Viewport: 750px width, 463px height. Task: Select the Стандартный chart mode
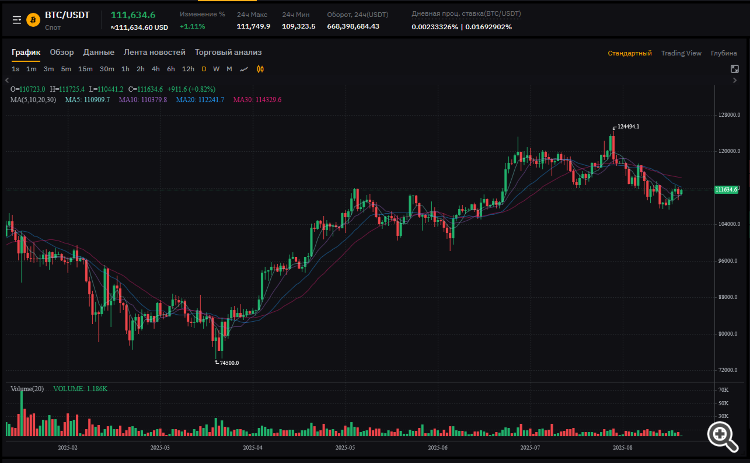point(629,53)
